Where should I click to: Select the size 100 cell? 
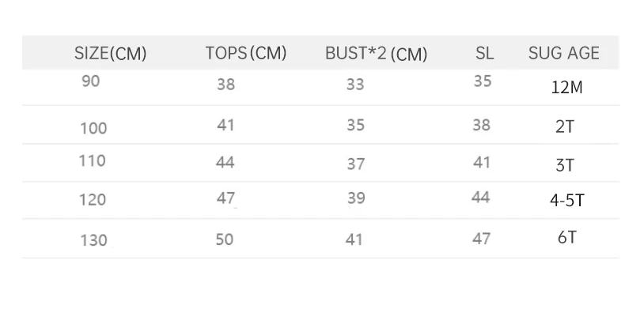coord(93,129)
